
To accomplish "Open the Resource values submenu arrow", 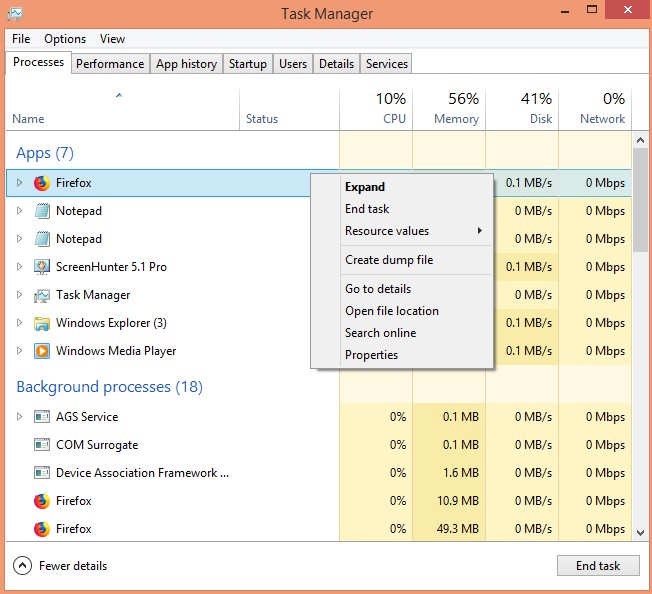I will tap(480, 231).
